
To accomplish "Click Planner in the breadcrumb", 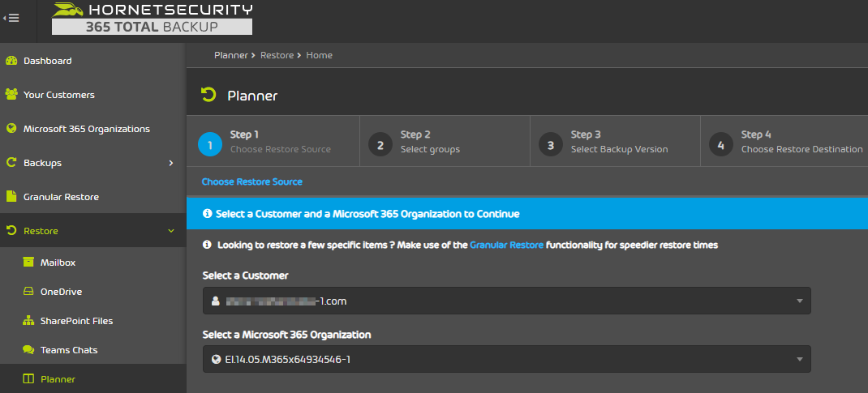I will tap(231, 55).
